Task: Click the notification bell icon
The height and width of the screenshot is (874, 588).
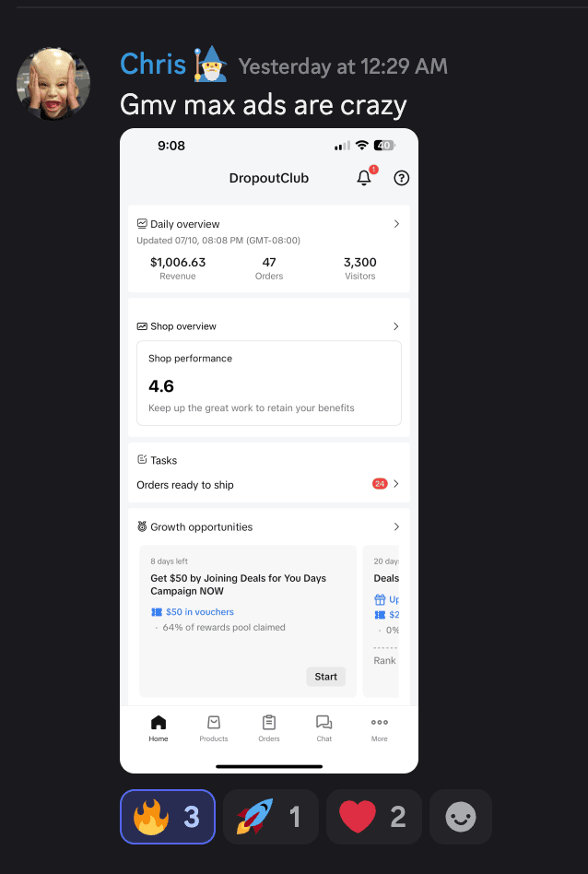Action: point(364,178)
